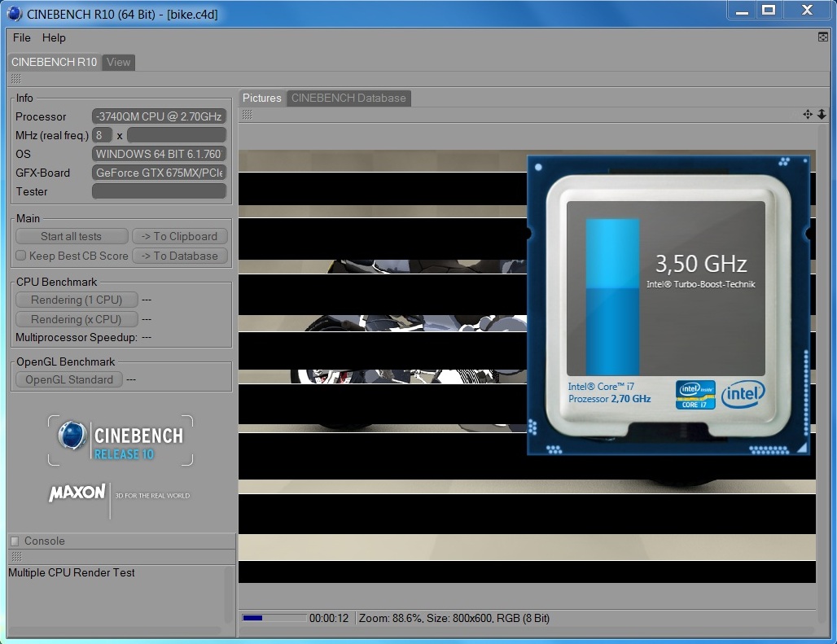The width and height of the screenshot is (837, 644).
Task: Run the Rendering (1 CPU) test
Action: pyautogui.click(x=77, y=300)
